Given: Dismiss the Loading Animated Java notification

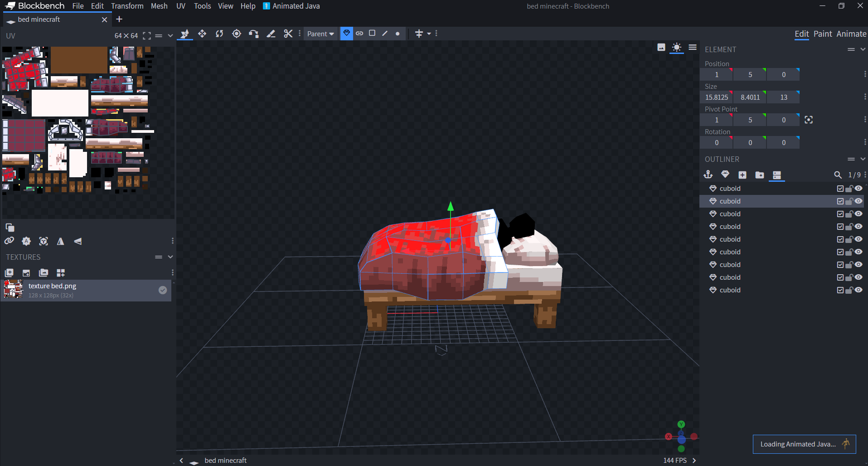Looking at the screenshot, I should point(804,444).
